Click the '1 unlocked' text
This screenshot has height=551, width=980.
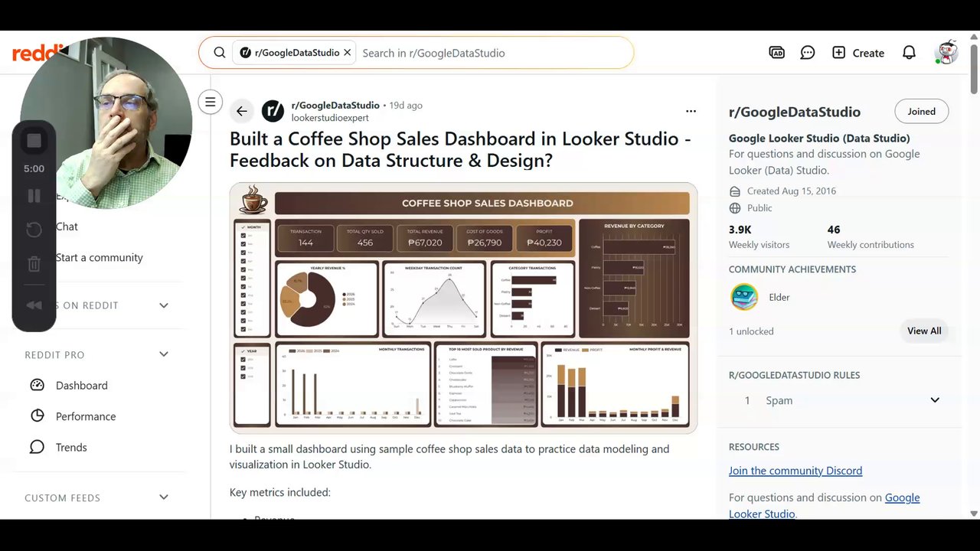(x=751, y=331)
